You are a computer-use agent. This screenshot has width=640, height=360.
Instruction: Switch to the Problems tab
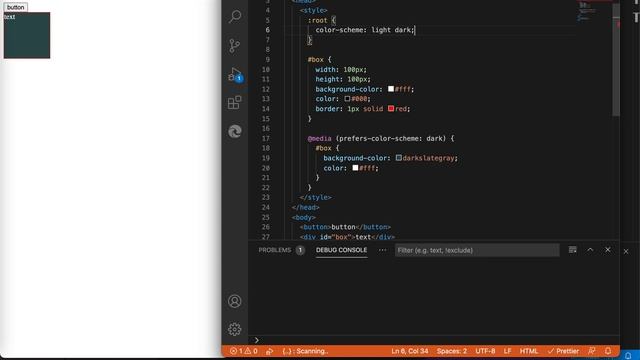click(275, 250)
